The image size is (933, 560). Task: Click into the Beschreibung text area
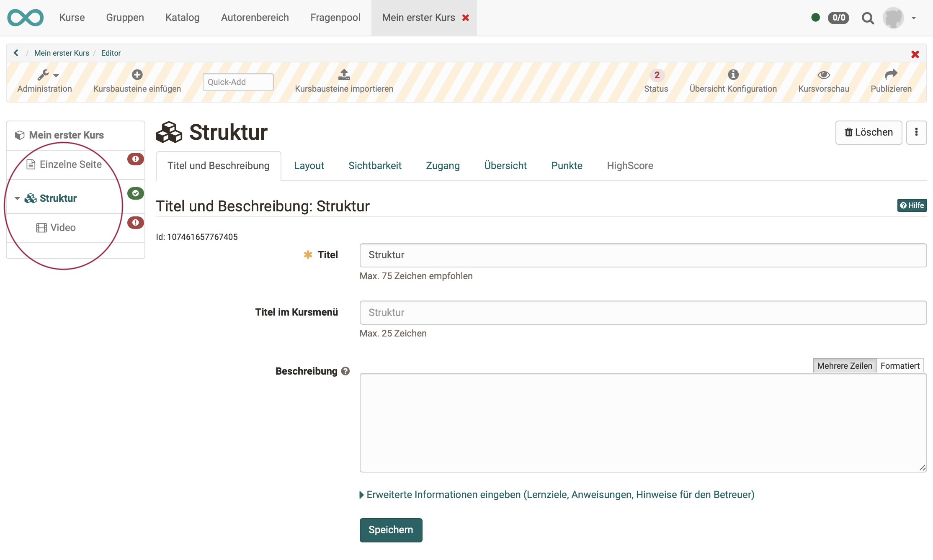643,423
